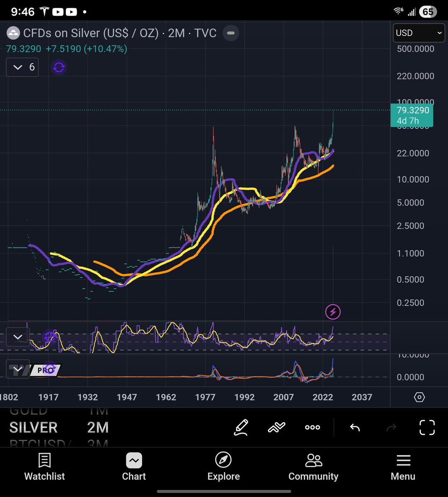The image size is (448, 497).
Task: Open the three-dots more options
Action: pos(312,427)
